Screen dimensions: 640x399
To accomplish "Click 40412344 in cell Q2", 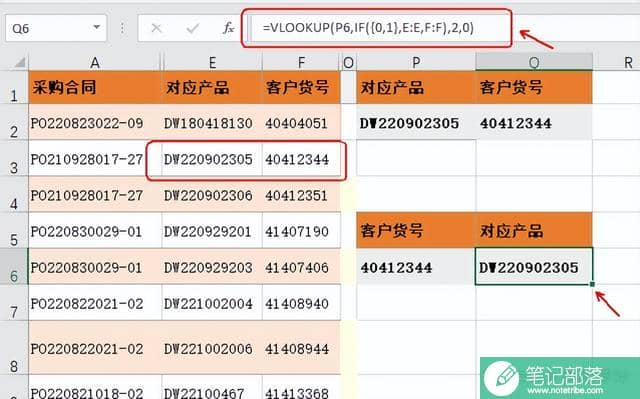I will coord(534,122).
